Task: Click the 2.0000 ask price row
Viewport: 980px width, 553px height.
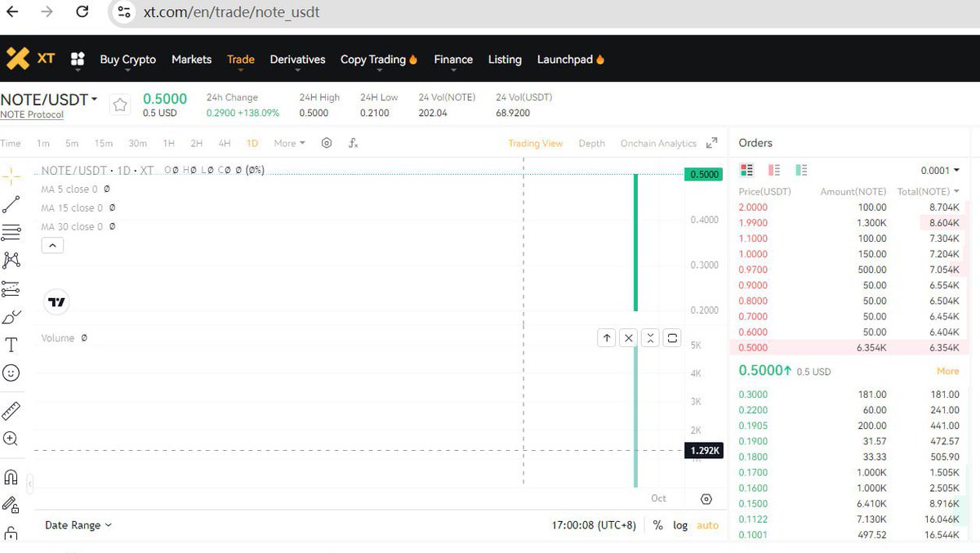Action: click(x=849, y=207)
